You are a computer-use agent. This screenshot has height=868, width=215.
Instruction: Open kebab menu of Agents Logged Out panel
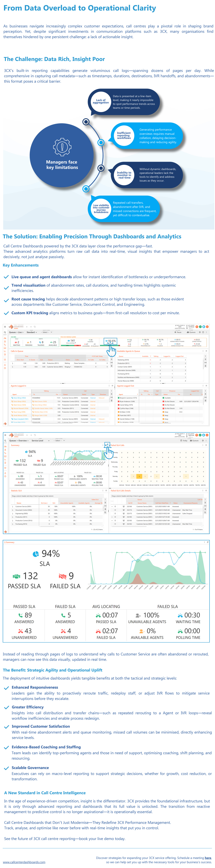(x=203, y=386)
